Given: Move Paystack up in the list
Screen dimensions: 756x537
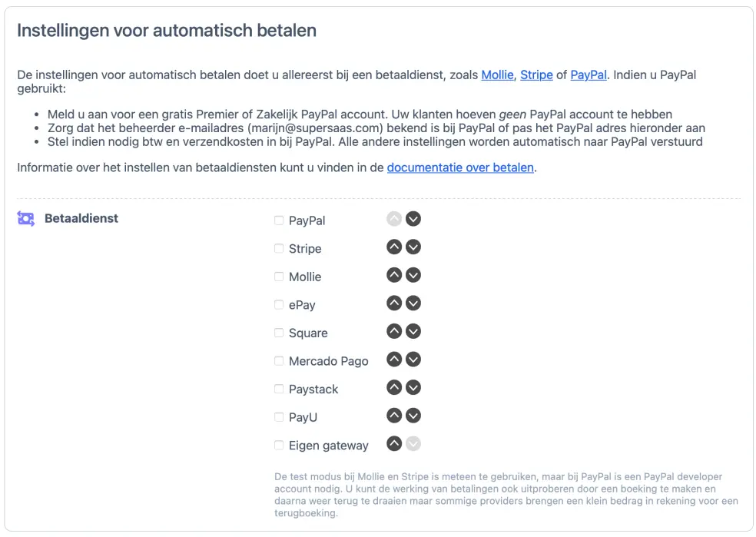Looking at the screenshot, I should (x=393, y=387).
